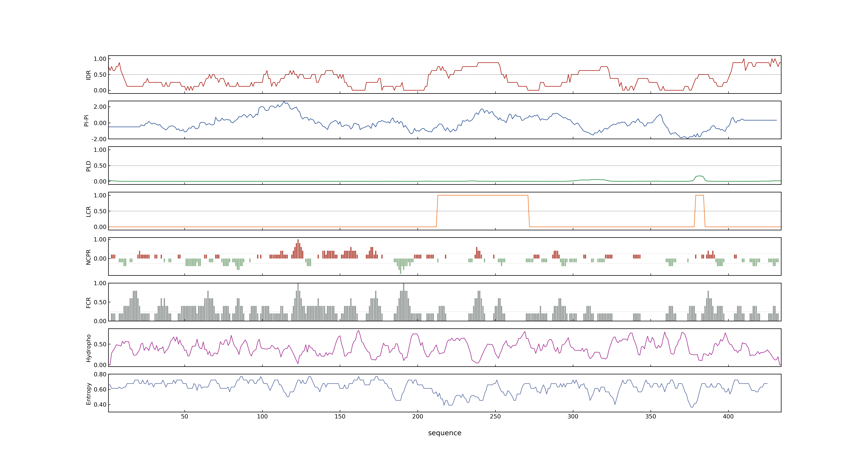
Task: Click the x-axis tick label 250
Action: click(x=495, y=416)
